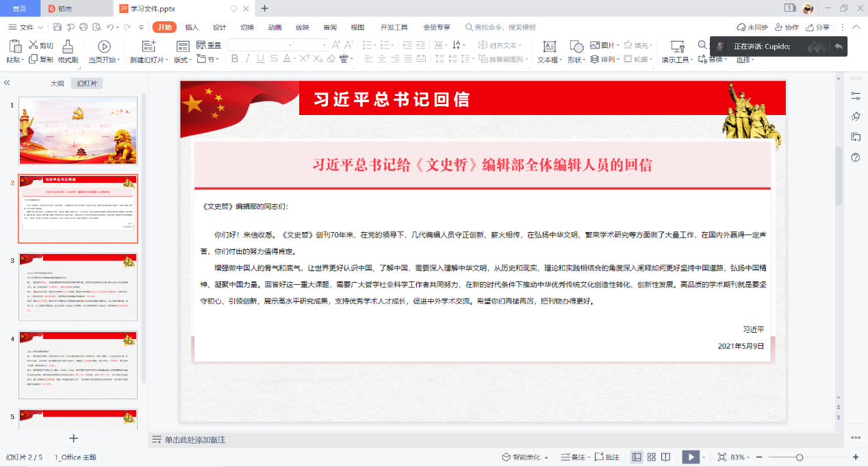The height and width of the screenshot is (467, 868).
Task: Click the Share (分享) button
Action: pos(818,27)
